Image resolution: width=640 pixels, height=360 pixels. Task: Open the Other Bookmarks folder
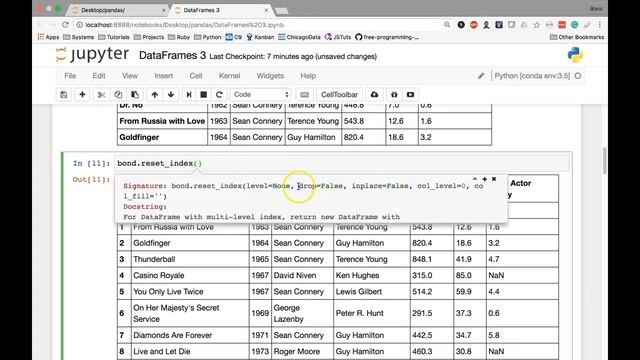coord(577,37)
